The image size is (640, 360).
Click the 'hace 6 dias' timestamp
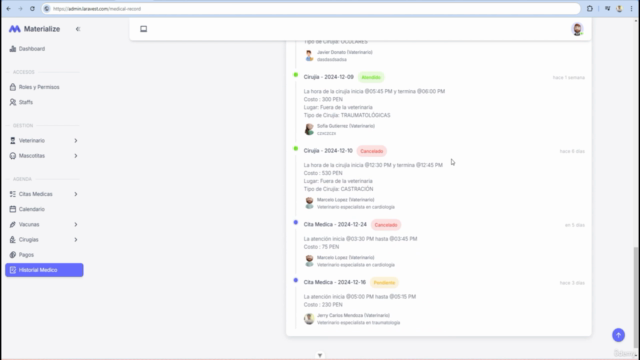(572, 151)
